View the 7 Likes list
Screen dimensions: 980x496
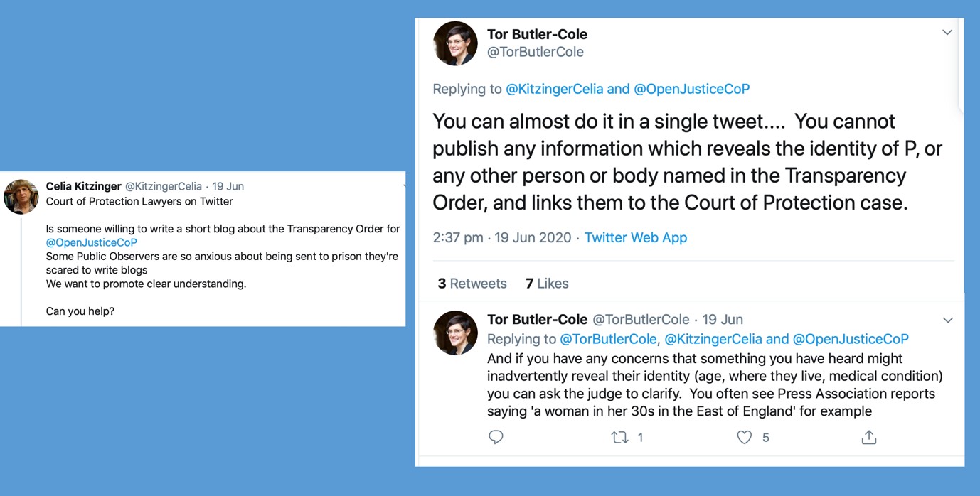click(547, 284)
